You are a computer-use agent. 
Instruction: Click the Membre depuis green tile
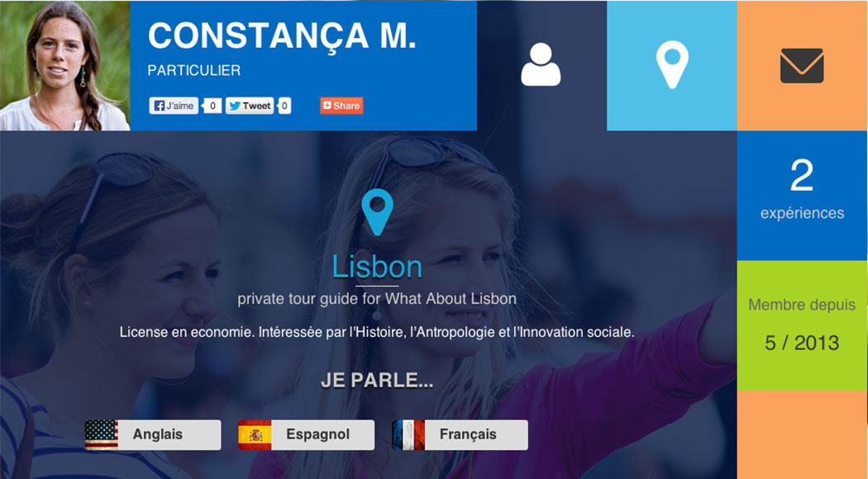click(x=802, y=325)
